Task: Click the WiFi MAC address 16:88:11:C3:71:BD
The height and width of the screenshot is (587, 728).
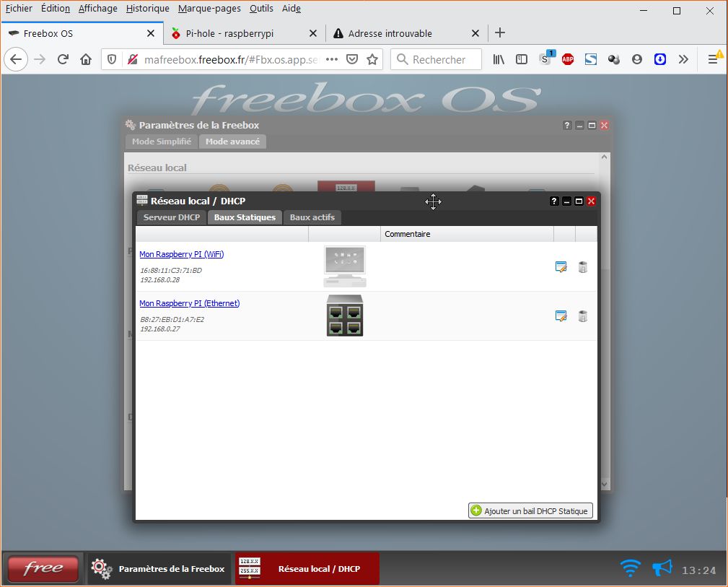Action: (x=171, y=270)
